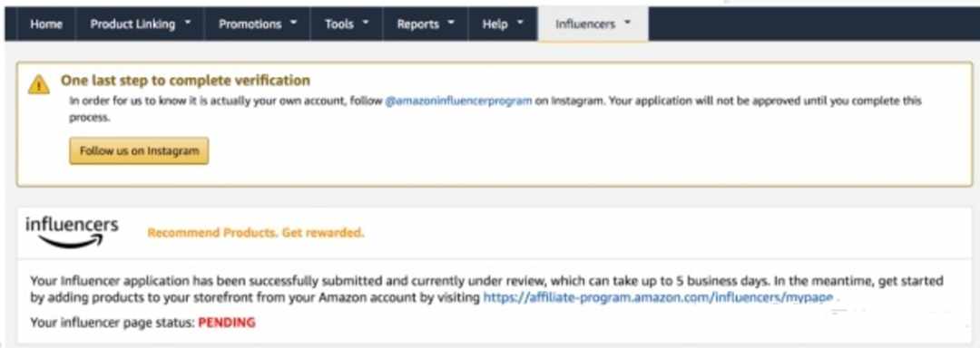Select the Influencers tab
This screenshot has width=980, height=348.
(x=593, y=24)
